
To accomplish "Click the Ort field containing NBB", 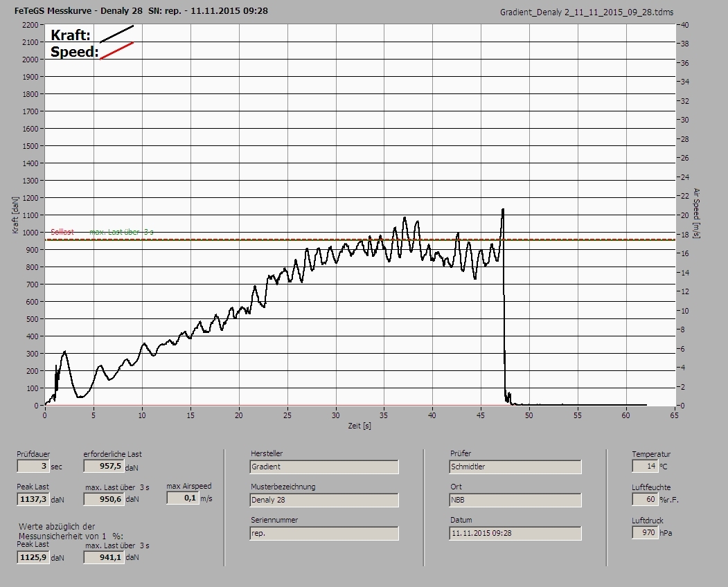I will click(515, 500).
